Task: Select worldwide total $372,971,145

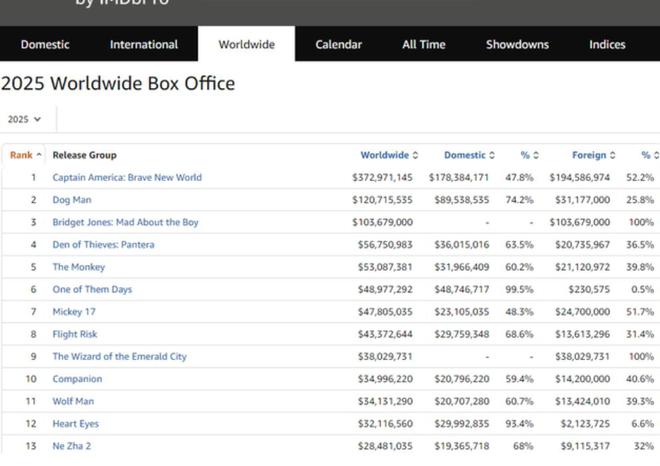Action: (x=383, y=177)
